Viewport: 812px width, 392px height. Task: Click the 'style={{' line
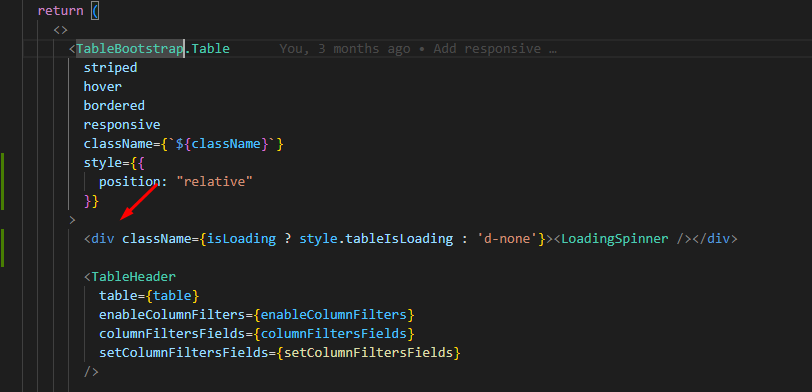click(x=114, y=163)
